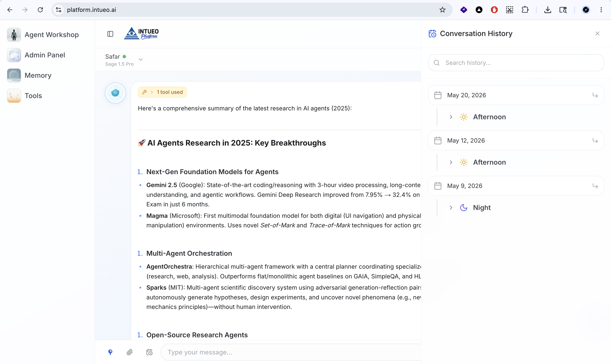Screen dimensions: 611x364
Task: Go forward in browser history
Action: [25, 10]
